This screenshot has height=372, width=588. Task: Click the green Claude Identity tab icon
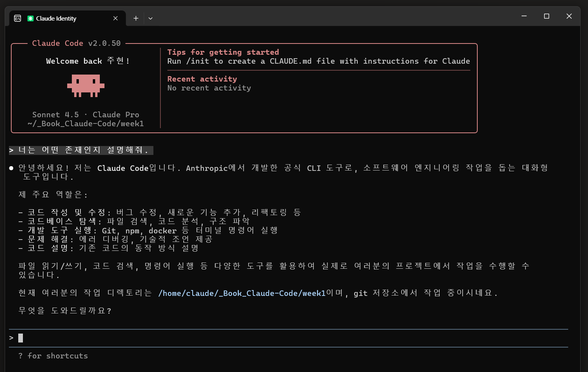(30, 18)
